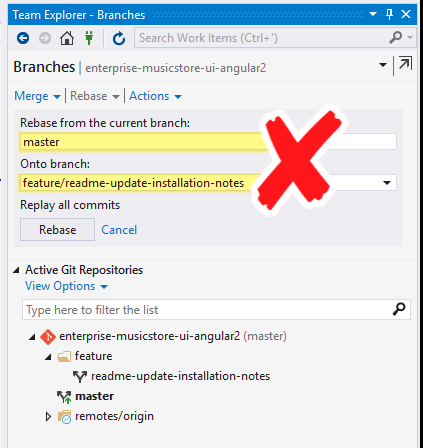423x448 pixels.
Task: Pop out Branches page to new window
Action: 405,63
